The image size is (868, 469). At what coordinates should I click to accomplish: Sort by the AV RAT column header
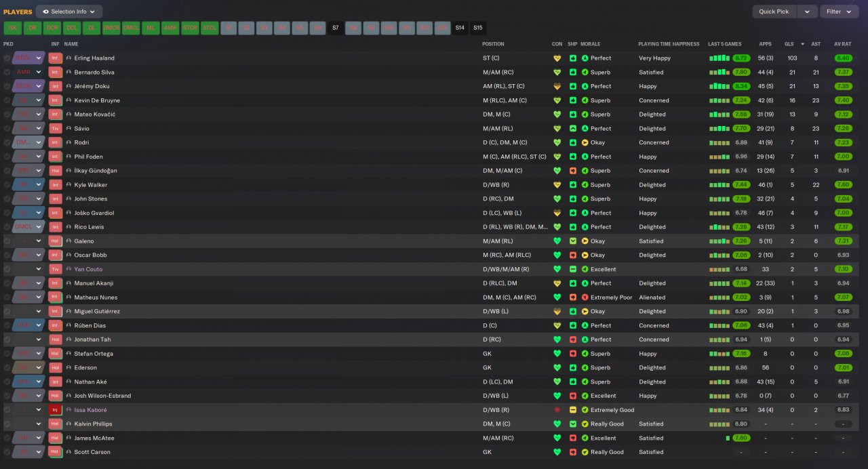(842, 44)
